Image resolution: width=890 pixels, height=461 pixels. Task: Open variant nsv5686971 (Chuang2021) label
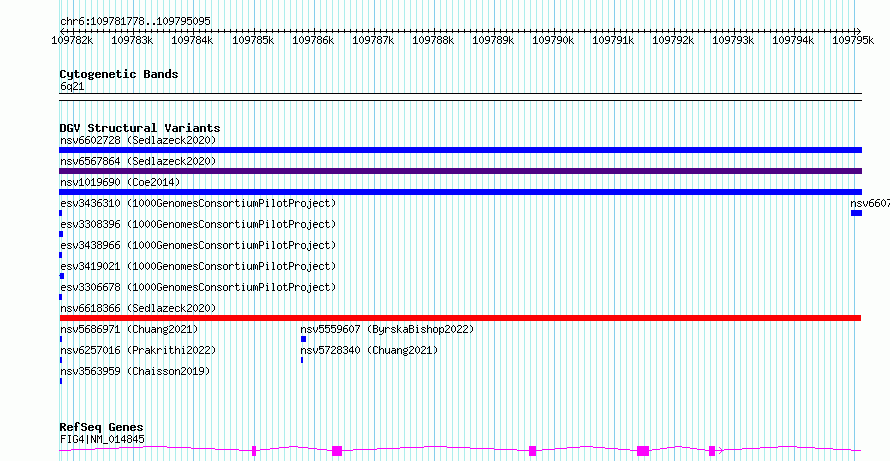pos(129,329)
